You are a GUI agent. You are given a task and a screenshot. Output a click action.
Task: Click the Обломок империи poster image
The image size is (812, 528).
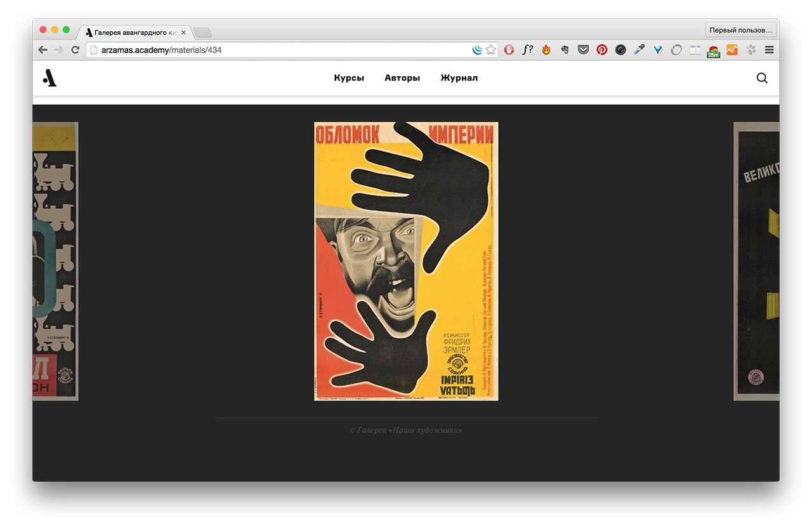pos(406,261)
